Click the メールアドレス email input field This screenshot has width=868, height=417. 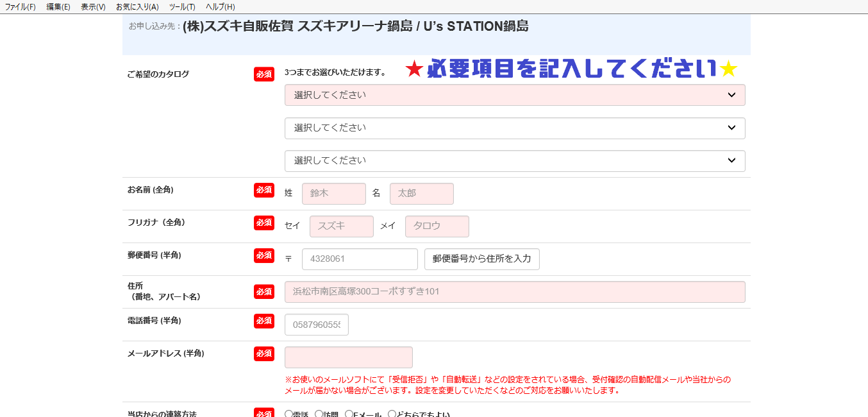coord(349,357)
